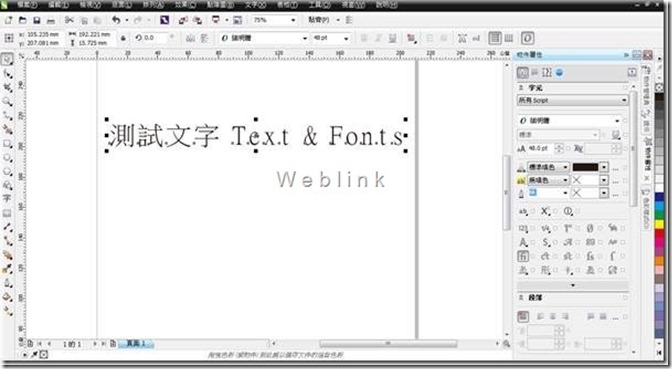Click the Print icon in the toolbar
672x369 pixels.
coord(51,20)
